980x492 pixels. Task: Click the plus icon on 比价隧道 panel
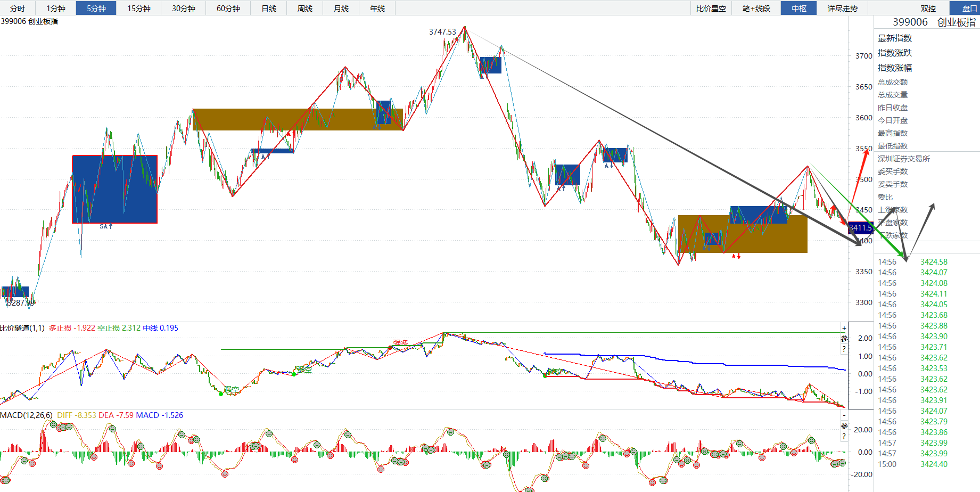tap(844, 327)
